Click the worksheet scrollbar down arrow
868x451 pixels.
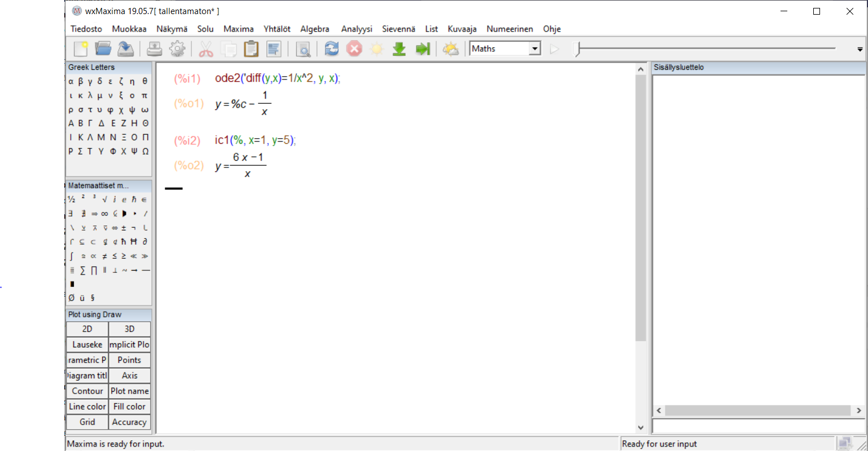(641, 428)
